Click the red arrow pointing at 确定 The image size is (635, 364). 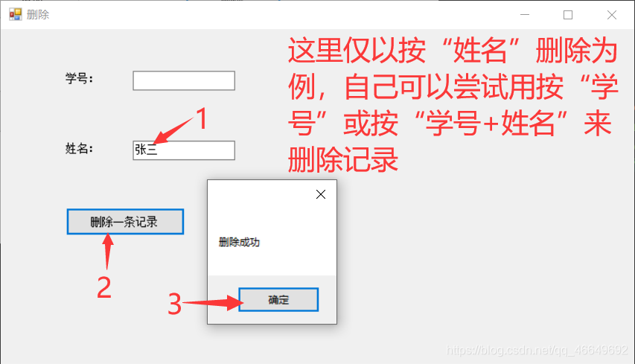[x=213, y=302]
